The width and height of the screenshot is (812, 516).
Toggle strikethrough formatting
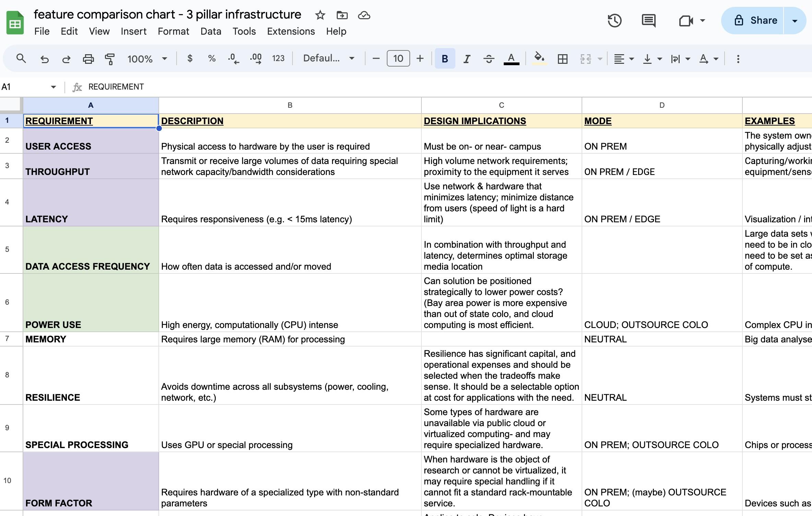(489, 58)
